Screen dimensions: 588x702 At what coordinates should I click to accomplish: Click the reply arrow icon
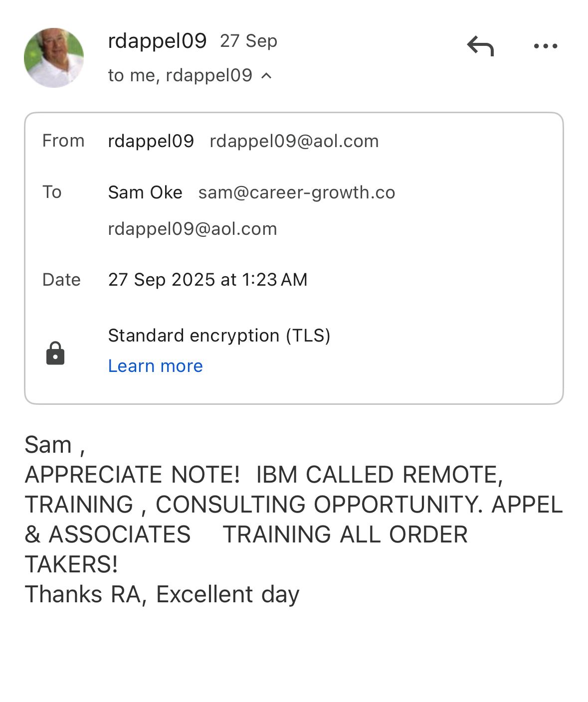click(x=480, y=46)
